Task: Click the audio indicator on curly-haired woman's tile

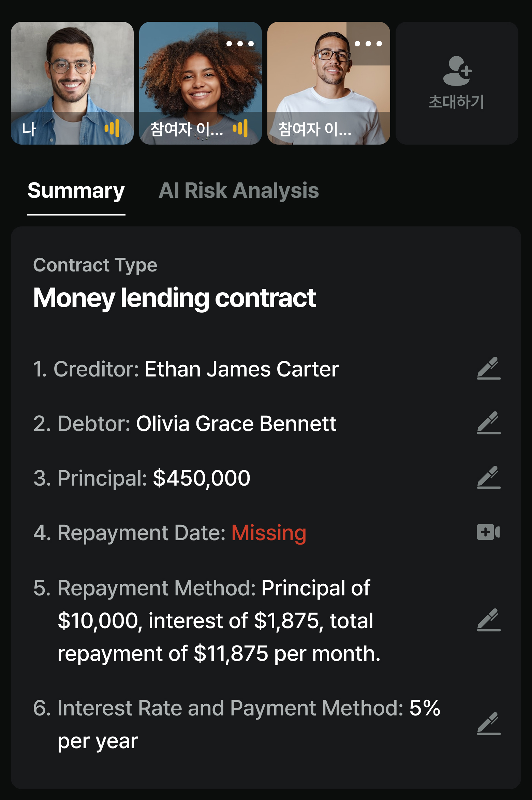Action: pos(240,128)
